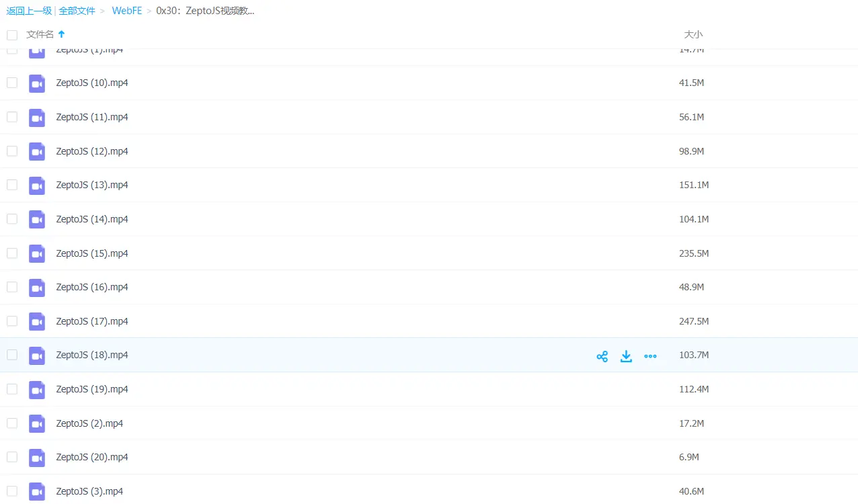Click the video icon of ZeptoJS (19).mp4
The height and width of the screenshot is (504, 858).
tap(37, 390)
